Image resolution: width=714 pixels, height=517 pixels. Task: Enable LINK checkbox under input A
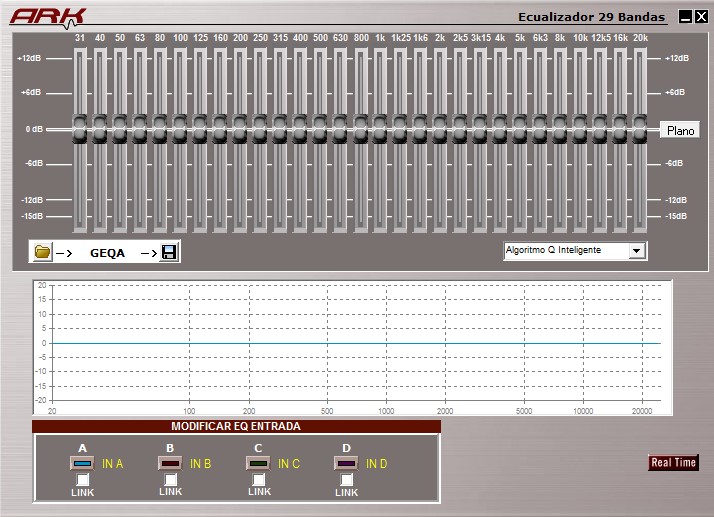[82, 480]
